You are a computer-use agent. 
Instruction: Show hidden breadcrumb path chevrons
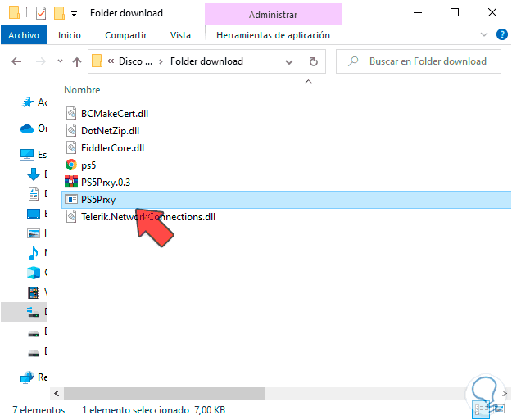[111, 61]
